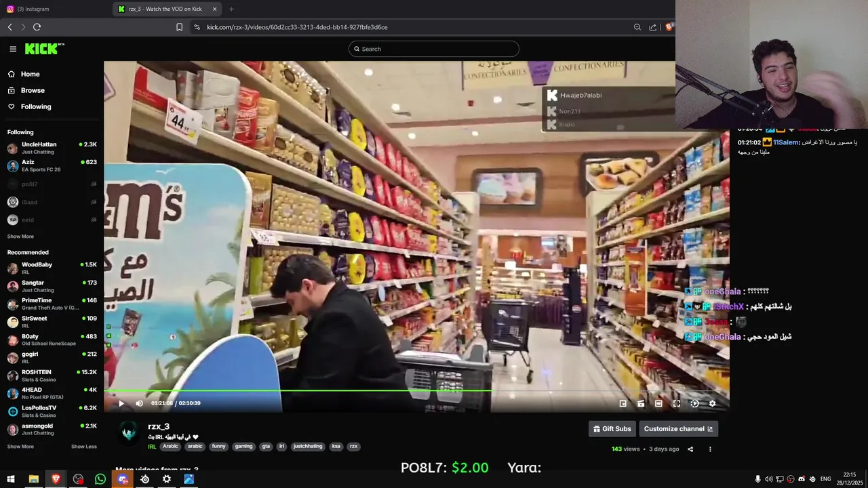Bookmark this page in the address bar
The width and height of the screenshot is (868, 488).
[x=179, y=27]
